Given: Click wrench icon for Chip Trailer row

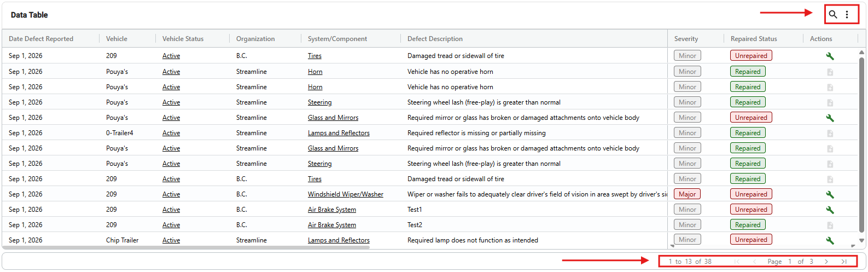Looking at the screenshot, I should pos(830,240).
